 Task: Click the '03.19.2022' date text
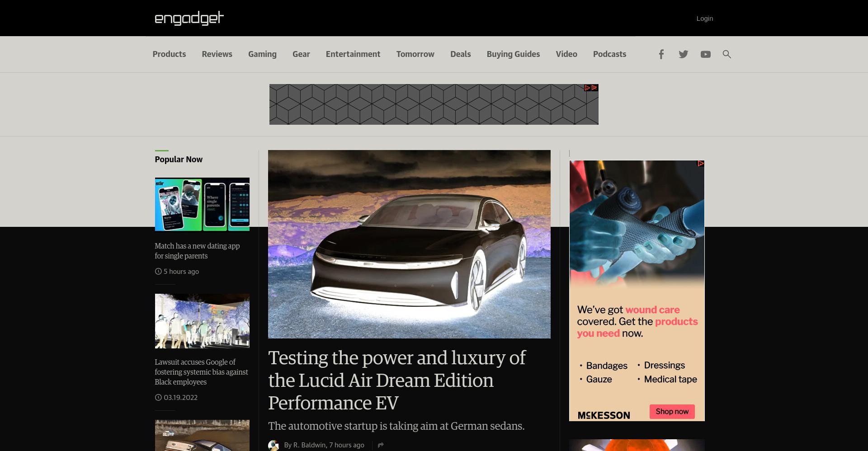180,398
